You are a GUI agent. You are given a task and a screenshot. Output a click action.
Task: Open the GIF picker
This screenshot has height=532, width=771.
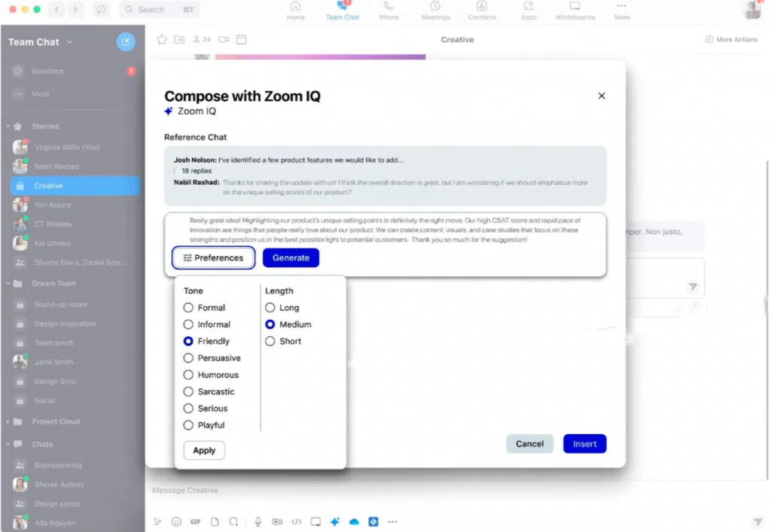tap(196, 521)
